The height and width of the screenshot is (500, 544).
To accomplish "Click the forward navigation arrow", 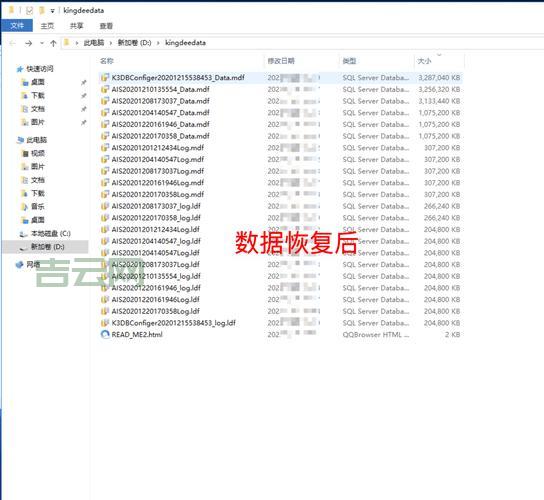I will [x=28, y=43].
